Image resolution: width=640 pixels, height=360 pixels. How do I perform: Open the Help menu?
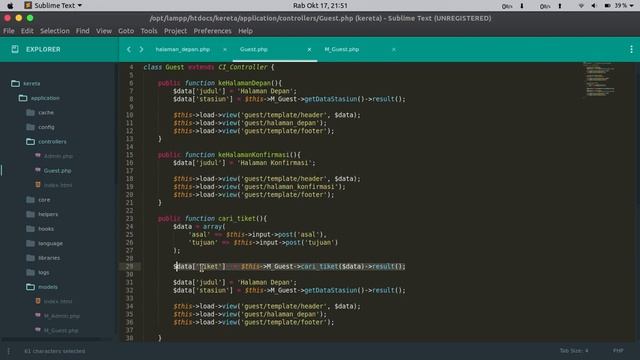pyautogui.click(x=245, y=31)
